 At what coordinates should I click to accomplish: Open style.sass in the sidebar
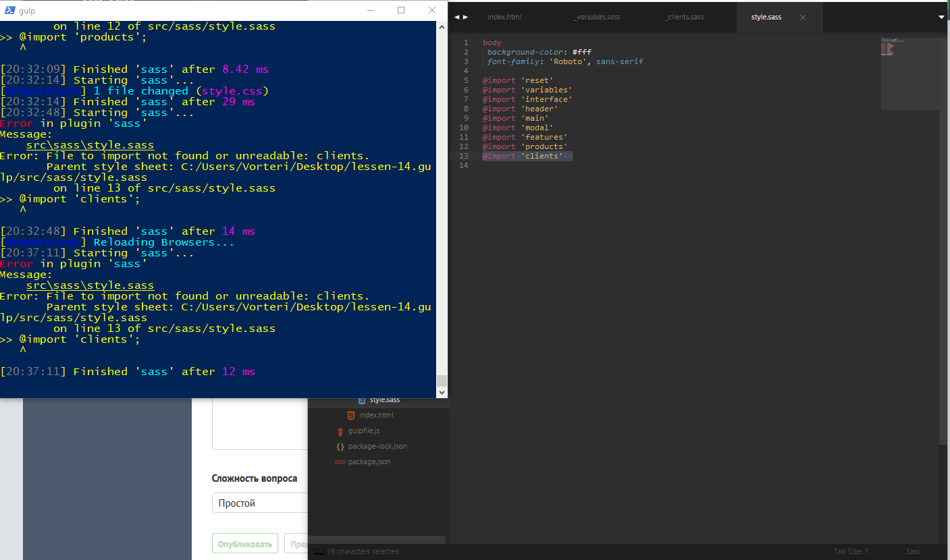[385, 400]
